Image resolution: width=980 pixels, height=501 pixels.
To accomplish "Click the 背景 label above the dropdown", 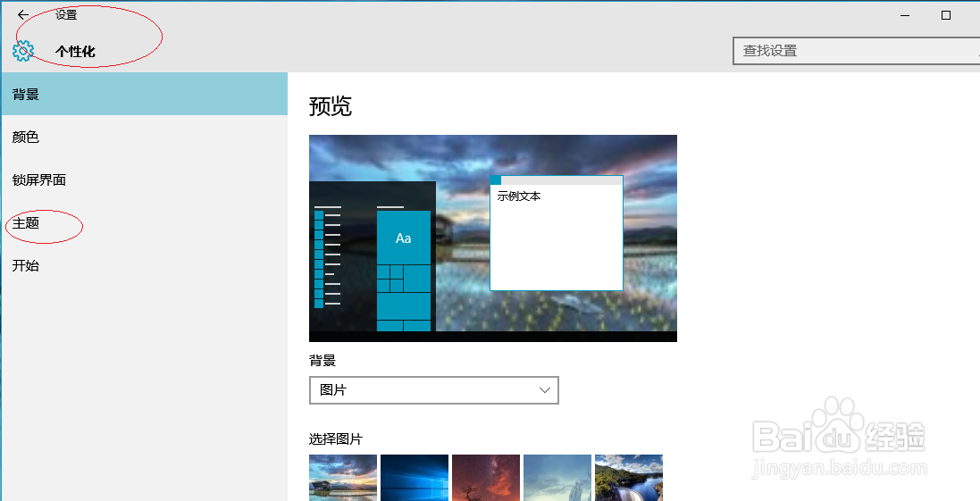I will point(322,361).
